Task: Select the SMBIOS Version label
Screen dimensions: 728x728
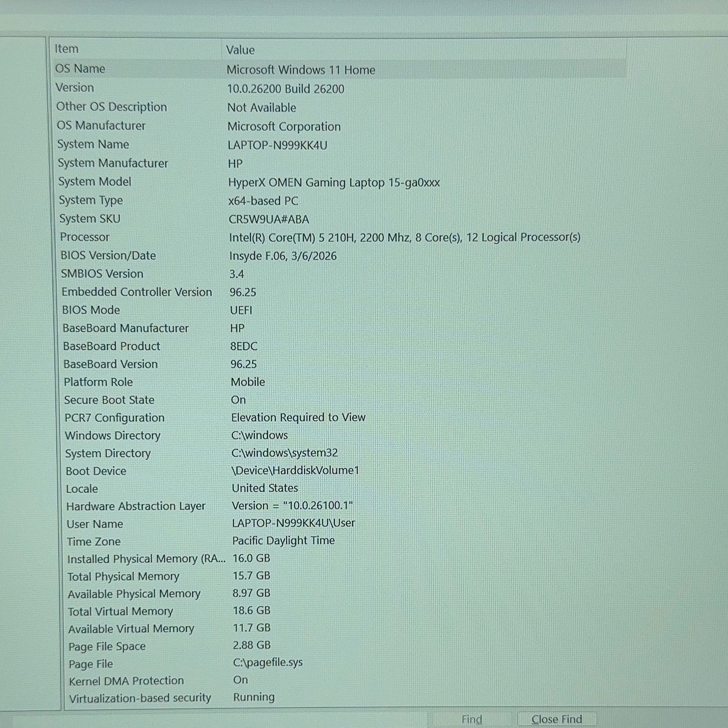Action: coord(102,274)
